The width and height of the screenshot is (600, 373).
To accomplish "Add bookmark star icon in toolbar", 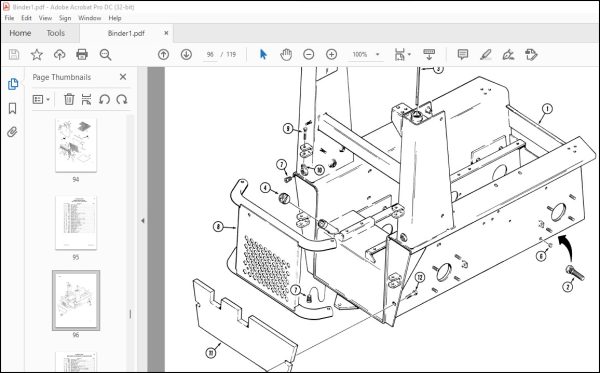I will (x=37, y=55).
